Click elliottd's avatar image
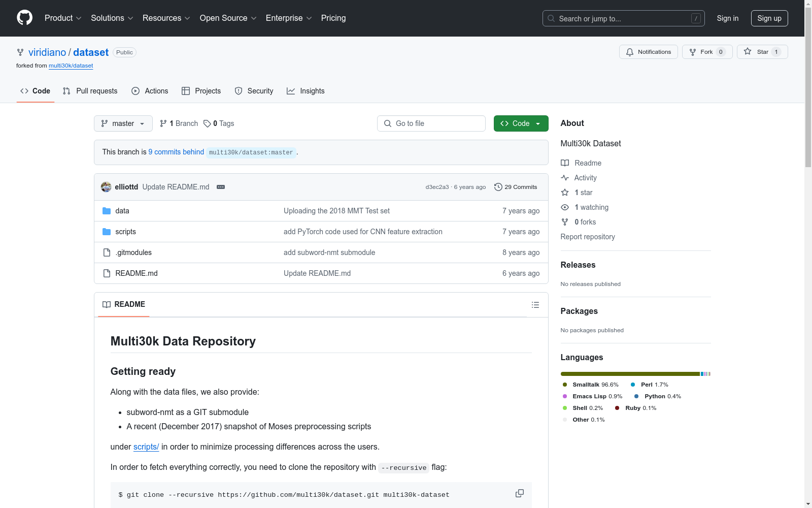 click(106, 187)
